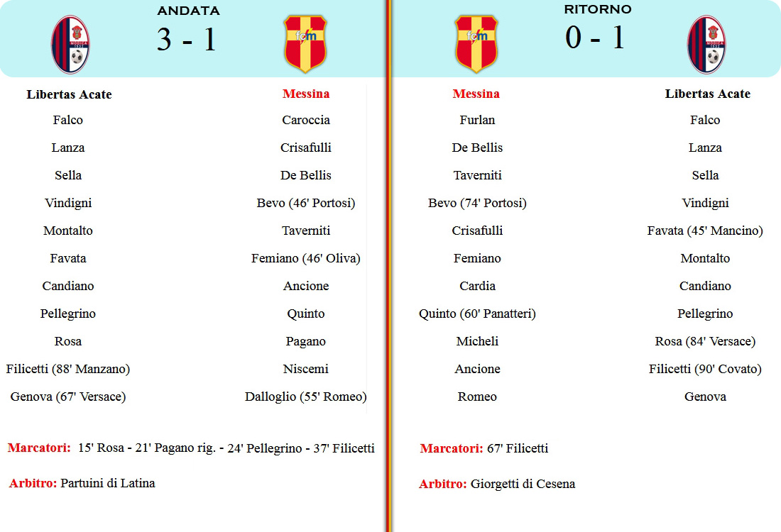Click player Filicetti (88' Manzano) in Andata

(x=68, y=369)
